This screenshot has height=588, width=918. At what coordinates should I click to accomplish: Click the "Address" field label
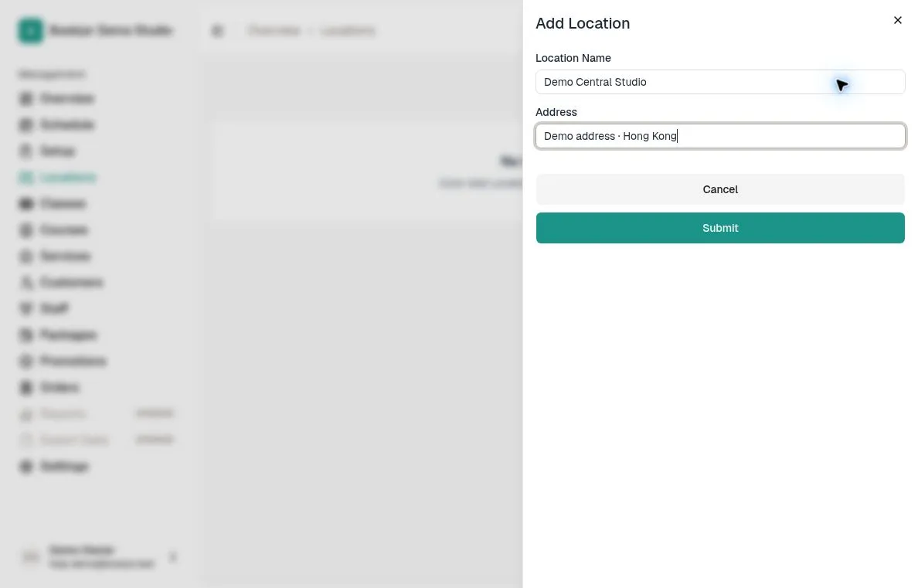tap(556, 112)
